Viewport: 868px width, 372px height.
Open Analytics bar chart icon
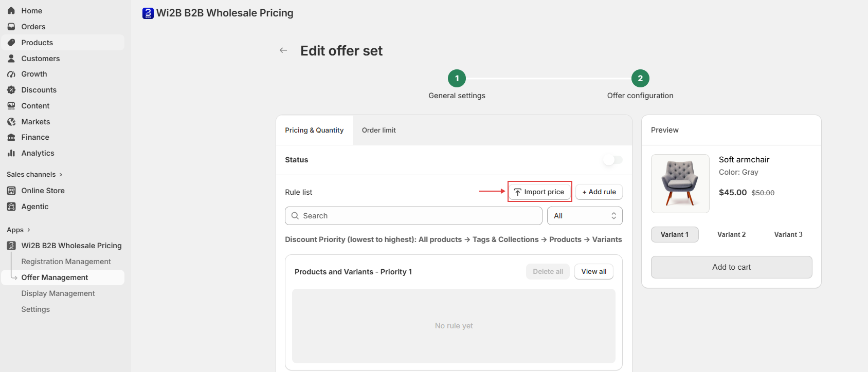11,153
